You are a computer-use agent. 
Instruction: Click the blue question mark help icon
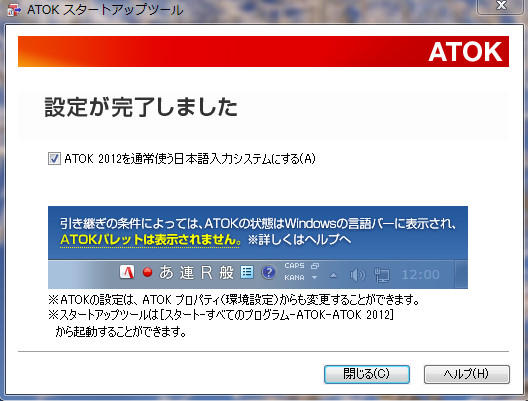click(x=268, y=272)
